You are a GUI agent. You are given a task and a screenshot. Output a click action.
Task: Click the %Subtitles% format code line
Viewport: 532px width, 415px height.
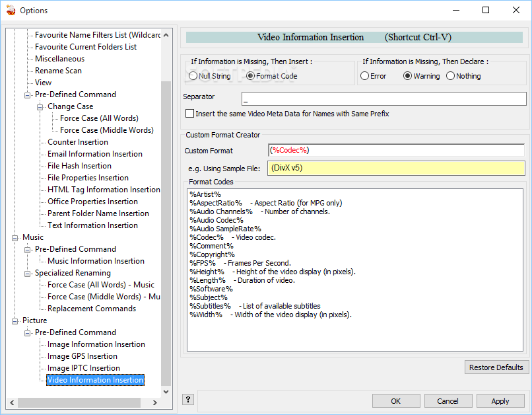tap(255, 306)
